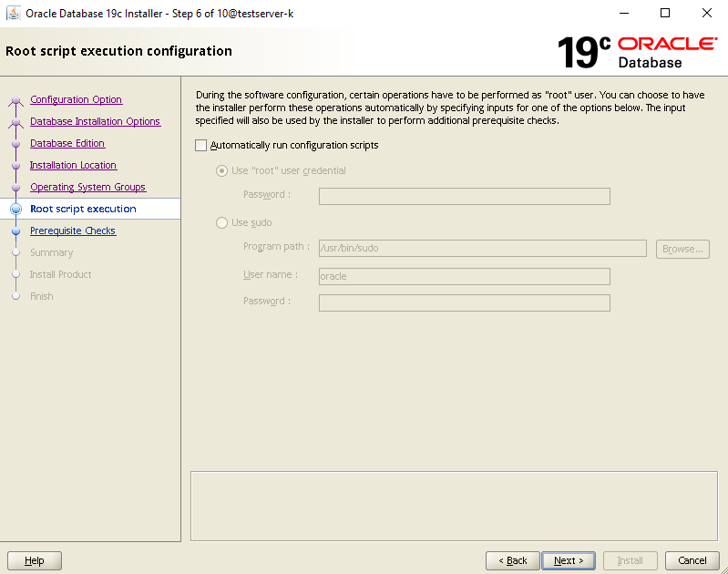Viewport: 728px width, 574px height.
Task: Click the root Password input field
Action: (465, 196)
